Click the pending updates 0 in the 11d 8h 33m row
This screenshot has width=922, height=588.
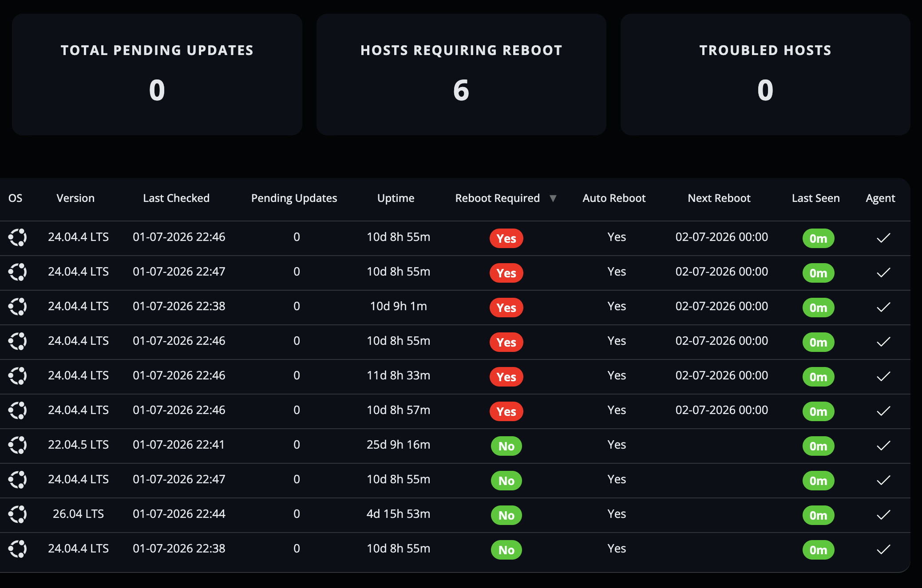tap(297, 375)
